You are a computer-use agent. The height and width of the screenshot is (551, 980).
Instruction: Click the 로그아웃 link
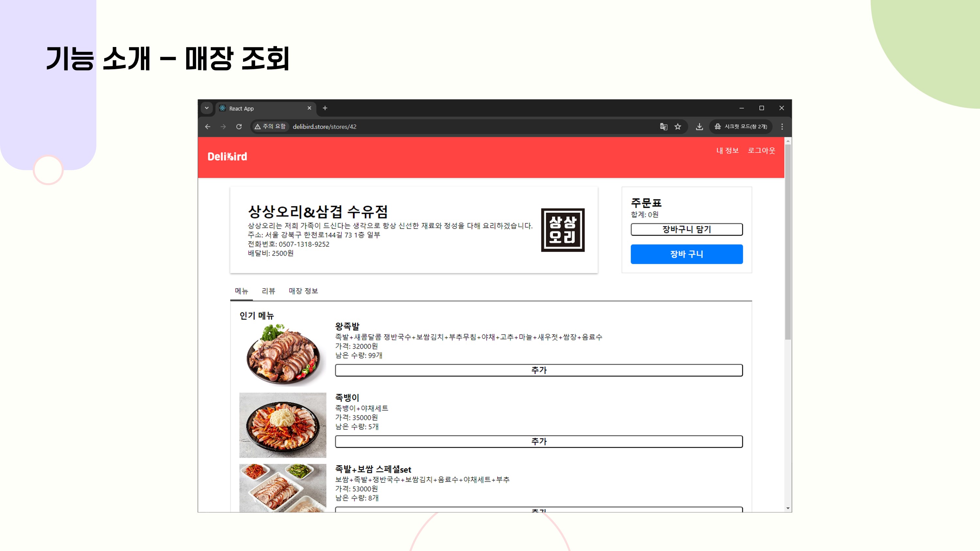pyautogui.click(x=761, y=150)
